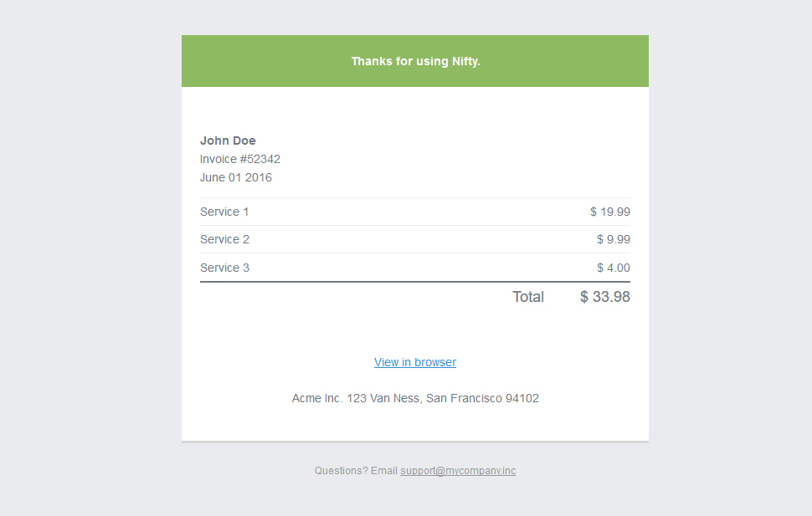Open the "View in browser" link

(415, 362)
